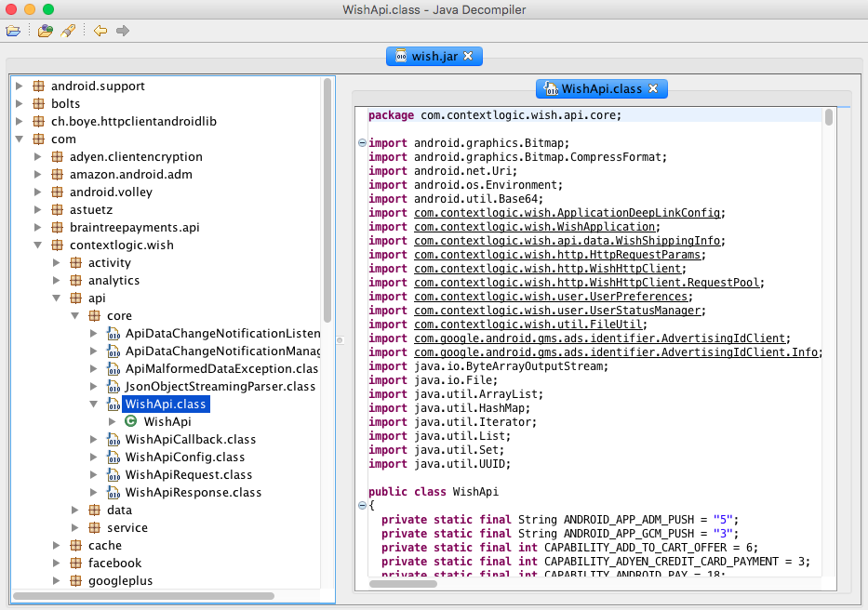Click the tree panel horizontal scrollbar
Screen dimensions: 868x610
coord(143,596)
